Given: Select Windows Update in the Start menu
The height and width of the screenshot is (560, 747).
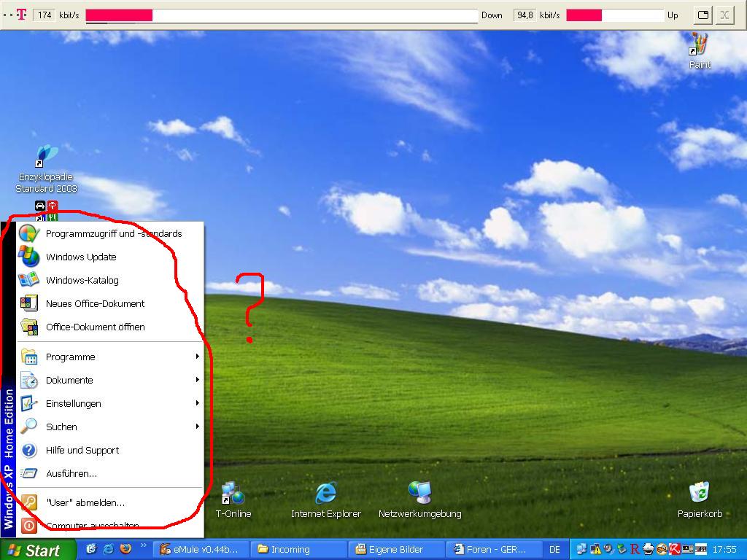Looking at the screenshot, I should tap(110, 257).
